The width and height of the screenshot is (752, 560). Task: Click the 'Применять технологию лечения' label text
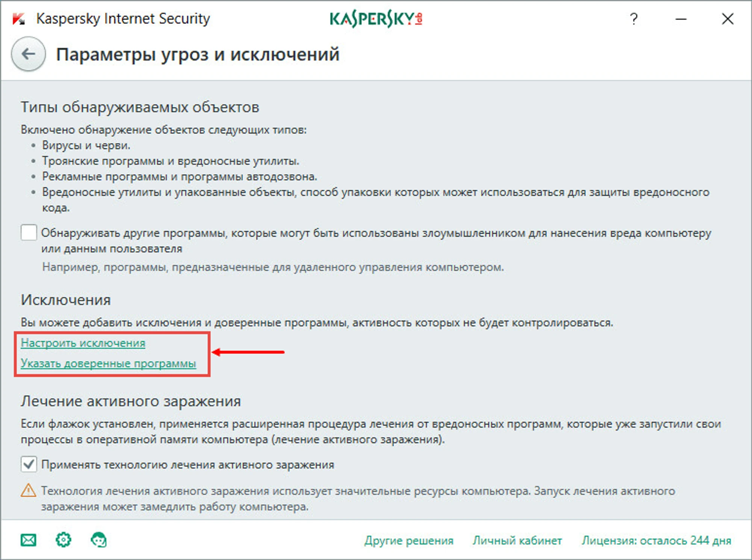(x=188, y=465)
